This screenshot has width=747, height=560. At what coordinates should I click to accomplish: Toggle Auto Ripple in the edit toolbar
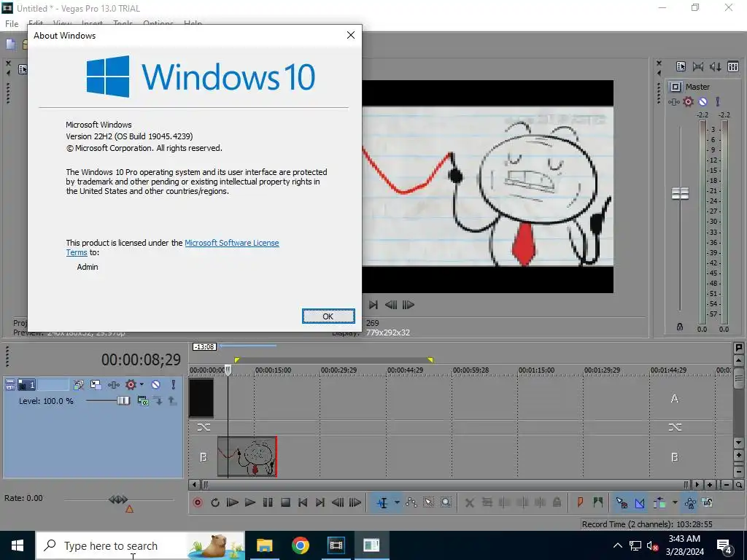pyautogui.click(x=659, y=502)
